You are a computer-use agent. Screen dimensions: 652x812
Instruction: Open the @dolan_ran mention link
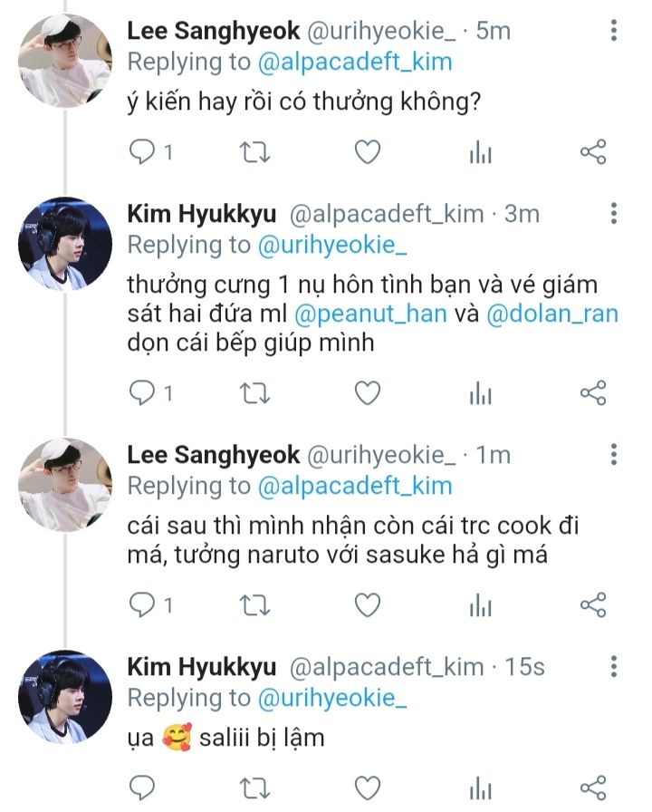[551, 314]
